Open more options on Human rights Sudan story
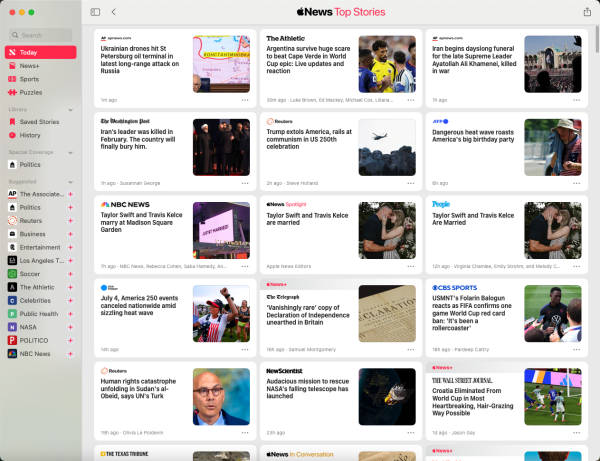The image size is (600, 461). pos(245,433)
